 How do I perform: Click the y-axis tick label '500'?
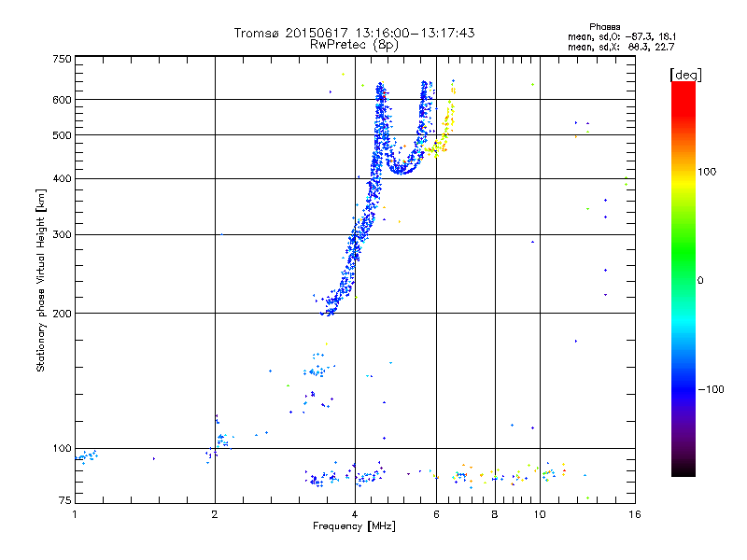pyautogui.click(x=62, y=135)
